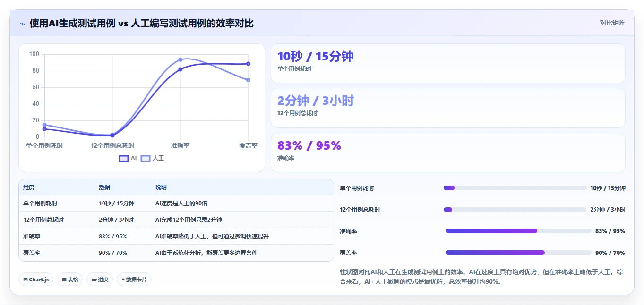This screenshot has height=305, width=644.
Task: Click the 维度 table column header
Action: 29,187
